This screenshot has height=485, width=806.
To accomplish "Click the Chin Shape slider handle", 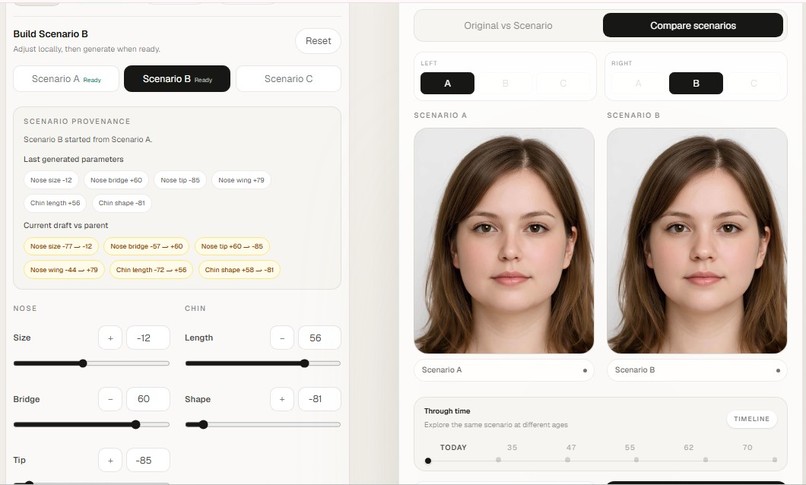I will point(204,424).
